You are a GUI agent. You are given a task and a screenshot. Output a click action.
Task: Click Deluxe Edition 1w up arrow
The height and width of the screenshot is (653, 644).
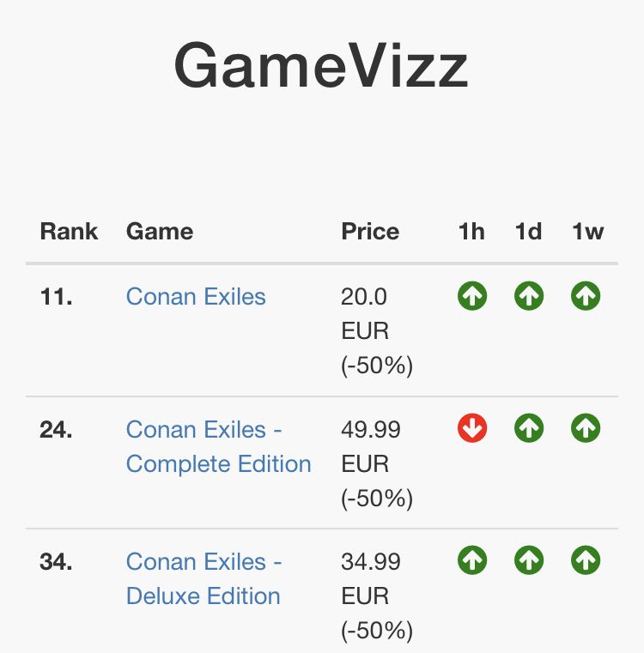pos(586,561)
